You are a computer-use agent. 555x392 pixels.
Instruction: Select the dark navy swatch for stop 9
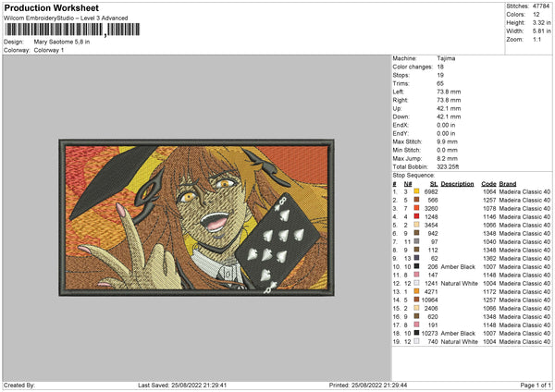pyautogui.click(x=416, y=258)
